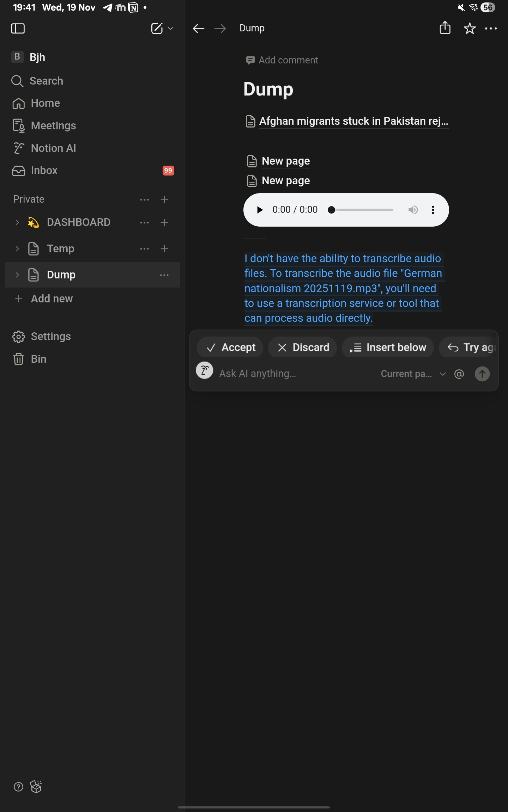
Task: Add a page inside DASHBOARD with plus
Action: click(164, 223)
